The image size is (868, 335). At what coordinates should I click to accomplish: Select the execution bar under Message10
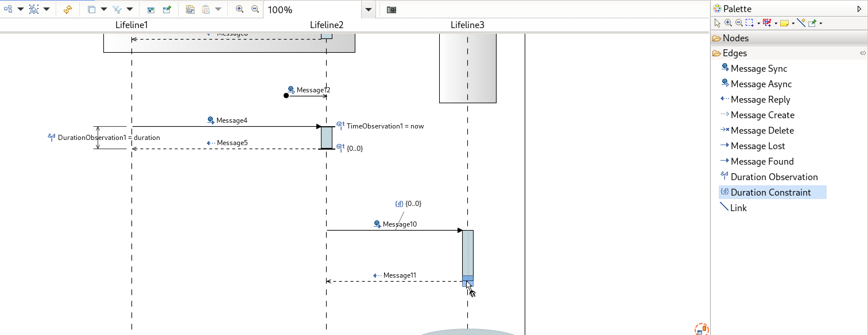click(468, 256)
